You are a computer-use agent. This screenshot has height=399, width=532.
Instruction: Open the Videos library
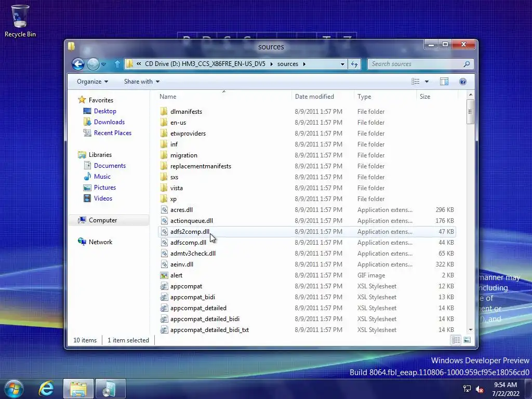[x=103, y=198]
